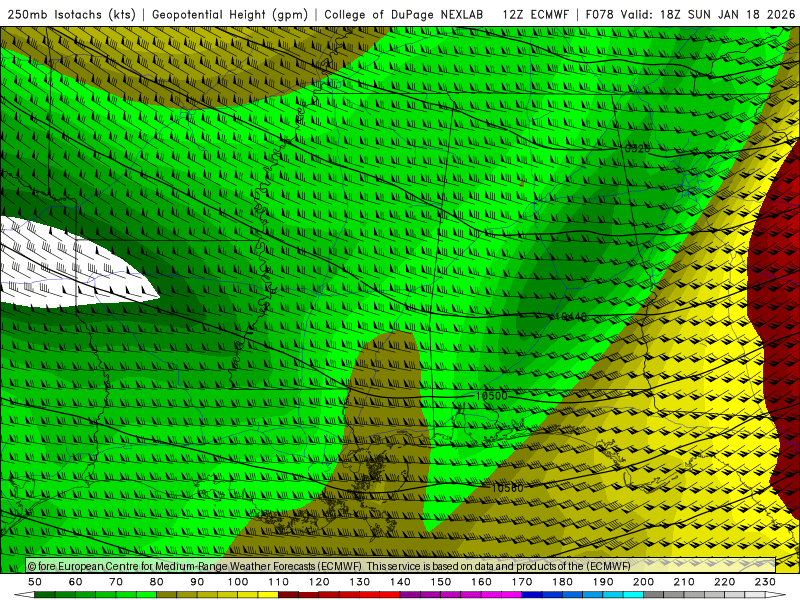Click the colorbar label 140
The image size is (800, 600).
click(x=400, y=582)
